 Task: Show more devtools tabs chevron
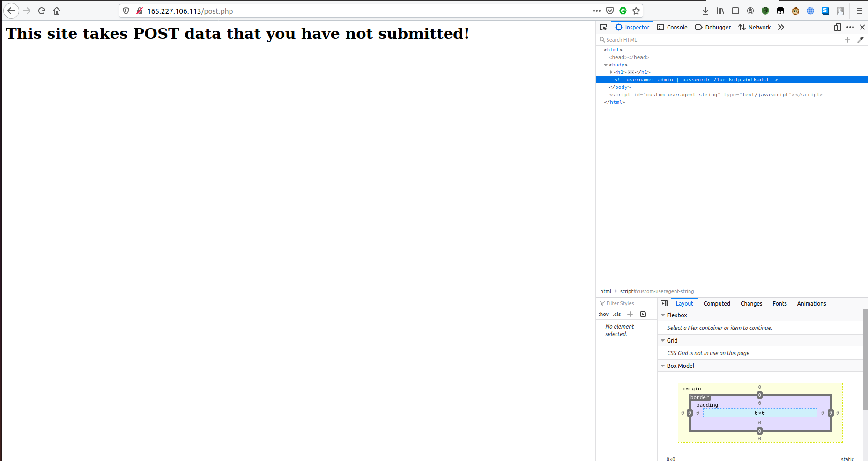point(781,27)
